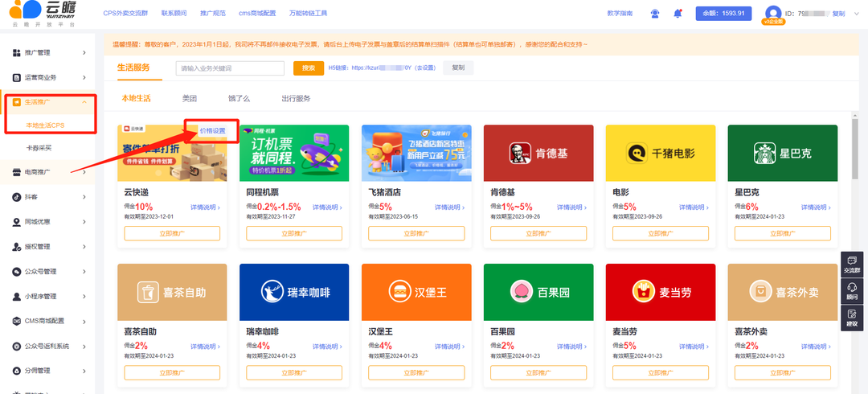Open the 交流群 floating icon
The height and width of the screenshot is (394, 868).
852,261
